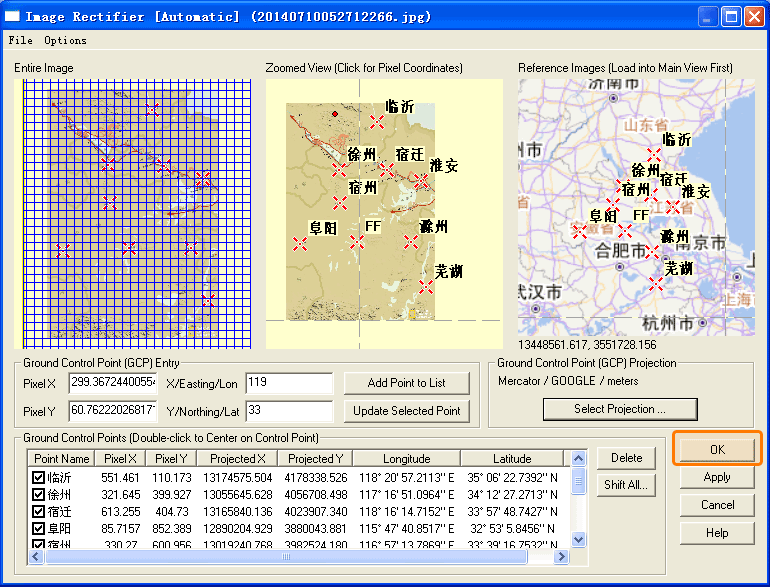770x587 pixels.
Task: Click FF marker in Reference Images
Action: click(x=625, y=231)
